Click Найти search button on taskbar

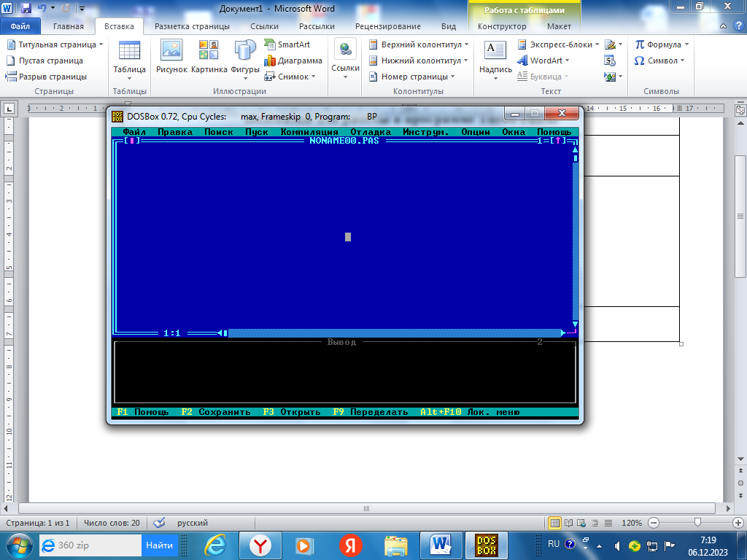[159, 545]
